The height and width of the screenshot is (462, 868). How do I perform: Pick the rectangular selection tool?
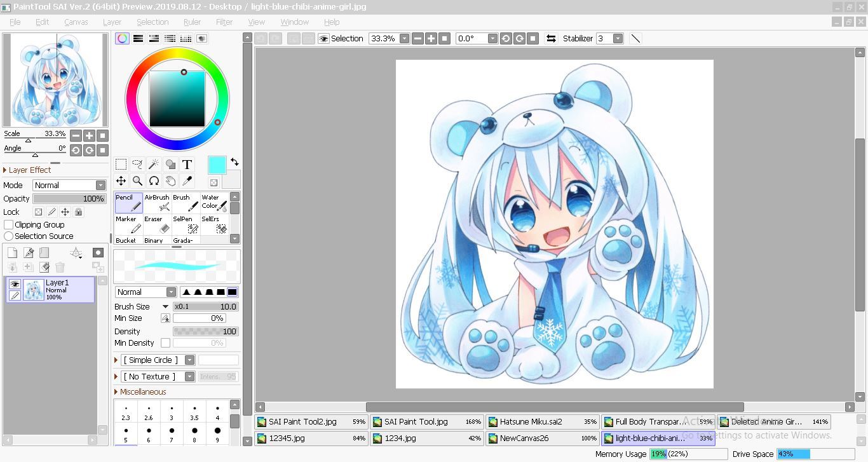click(x=121, y=165)
